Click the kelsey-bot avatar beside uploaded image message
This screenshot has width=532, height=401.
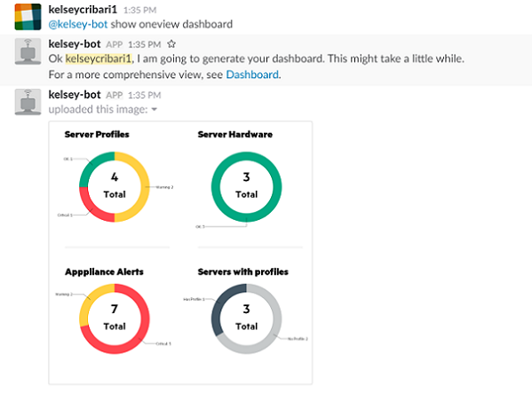coord(28,102)
